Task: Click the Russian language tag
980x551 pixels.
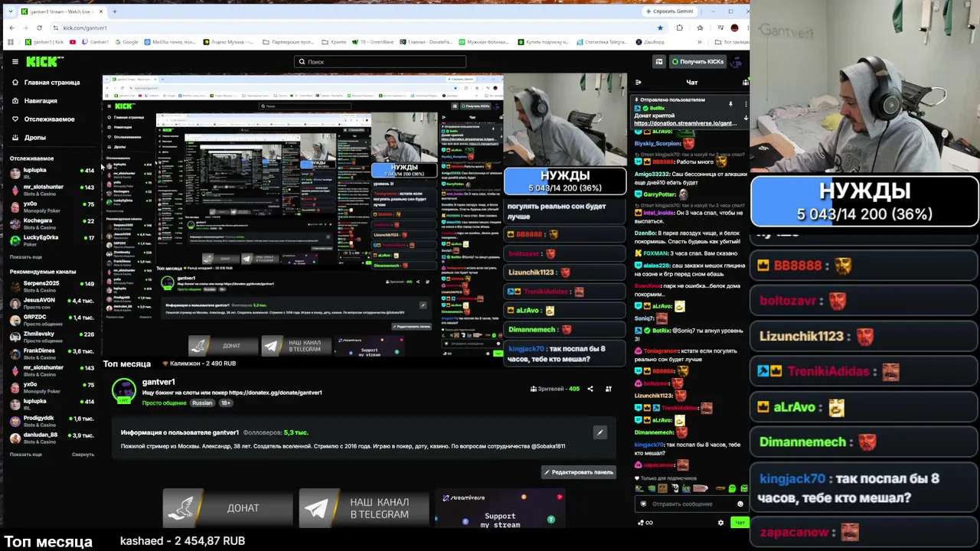Action: pos(202,403)
